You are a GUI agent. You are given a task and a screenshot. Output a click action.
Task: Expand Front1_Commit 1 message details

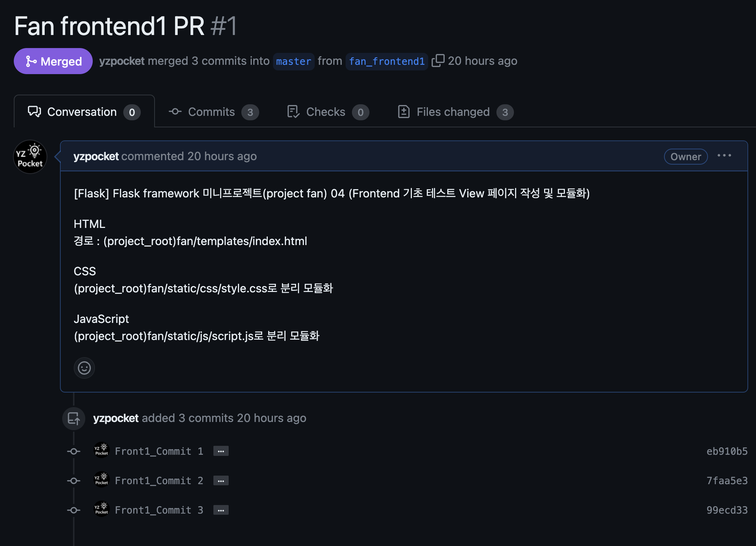click(221, 451)
